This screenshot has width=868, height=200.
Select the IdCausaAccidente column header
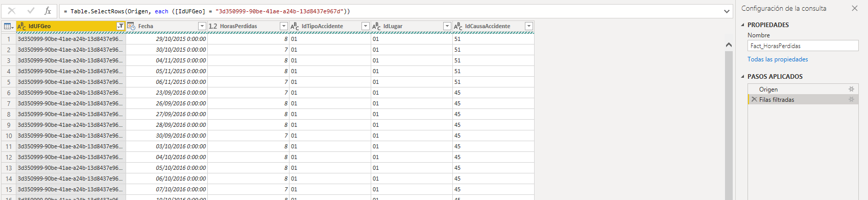click(493, 26)
